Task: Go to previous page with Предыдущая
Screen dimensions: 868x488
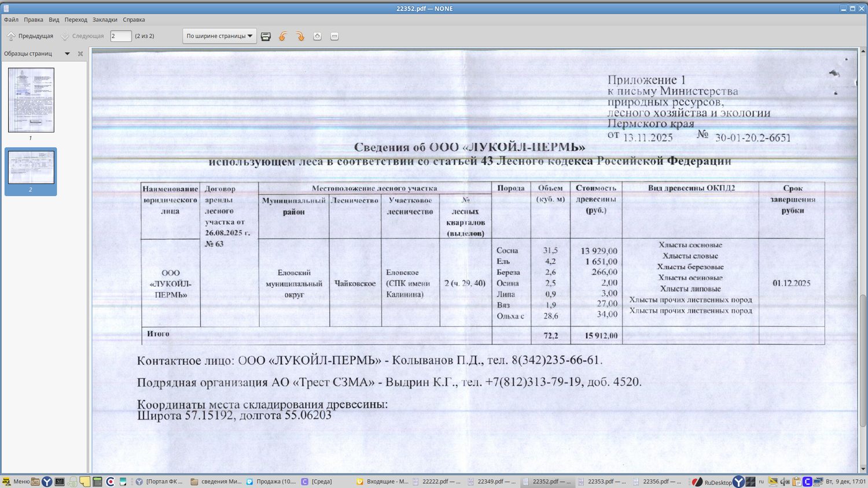Action: click(x=30, y=36)
